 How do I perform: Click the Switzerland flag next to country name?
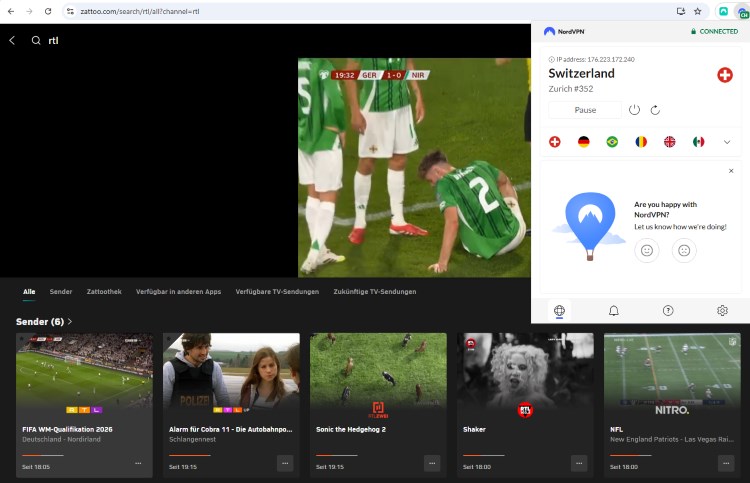pos(725,75)
